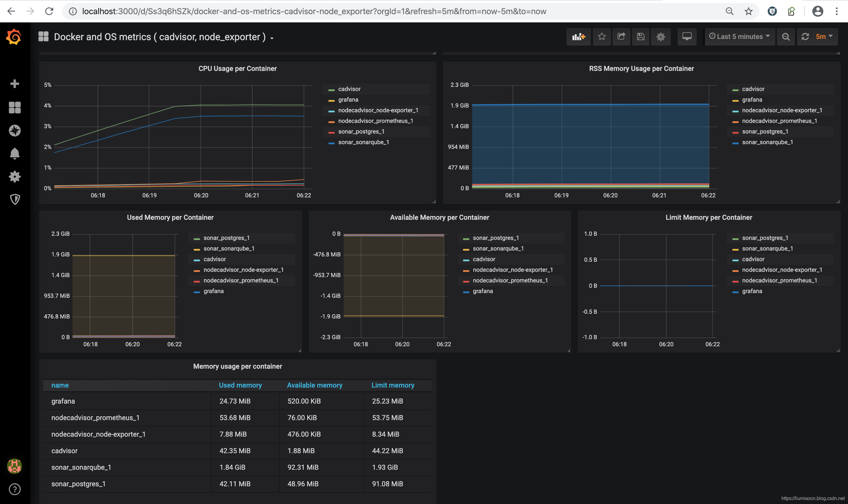
Task: Click the CPU Usage panel resize handle corner
Action: [434, 202]
